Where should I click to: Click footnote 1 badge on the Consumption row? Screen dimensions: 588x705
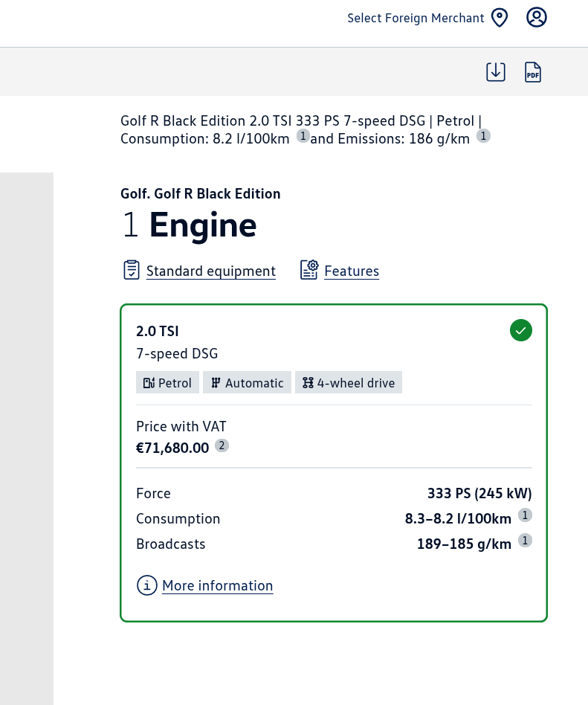click(525, 515)
